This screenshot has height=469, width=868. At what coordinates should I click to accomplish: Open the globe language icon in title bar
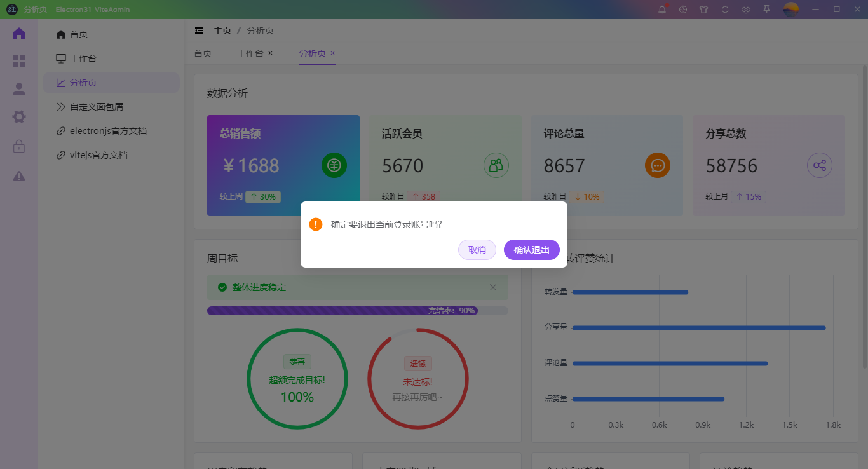[683, 10]
